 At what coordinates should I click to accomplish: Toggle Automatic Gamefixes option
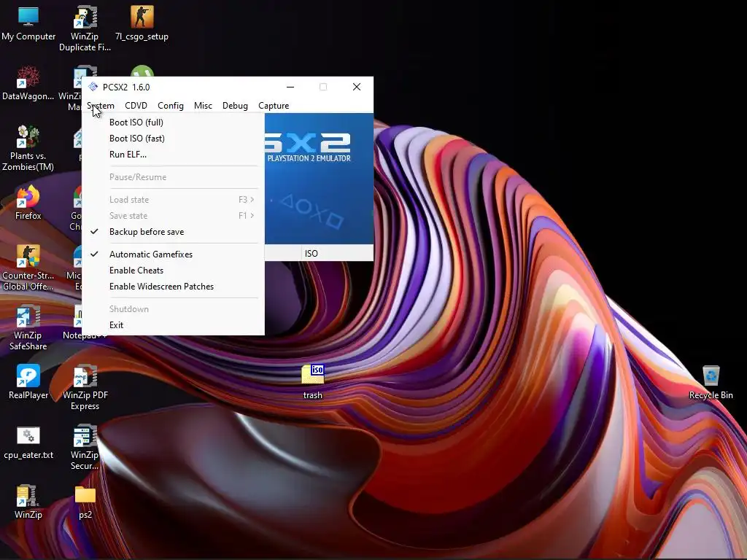pyautogui.click(x=174, y=254)
